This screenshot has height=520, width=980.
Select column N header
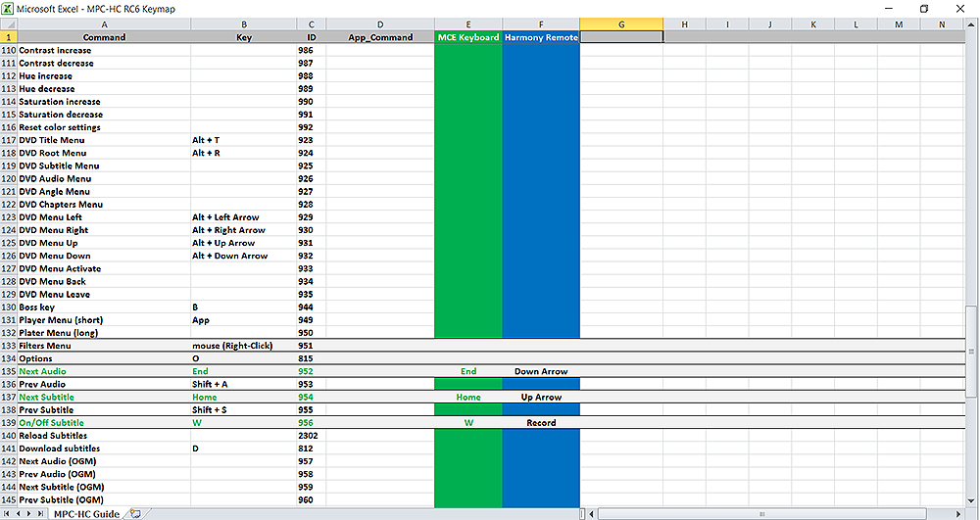tap(942, 24)
